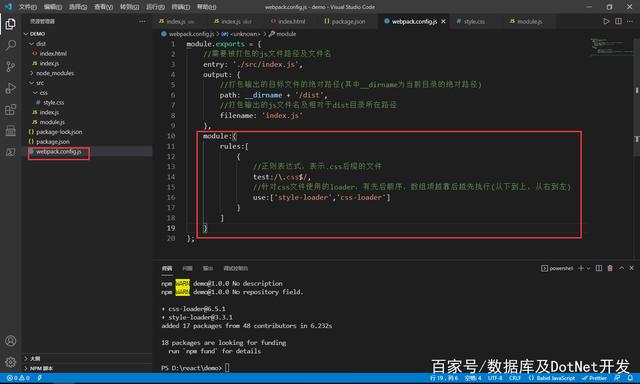This screenshot has height=384, width=640.
Task: Close the terminal panel
Action: tap(631, 268)
